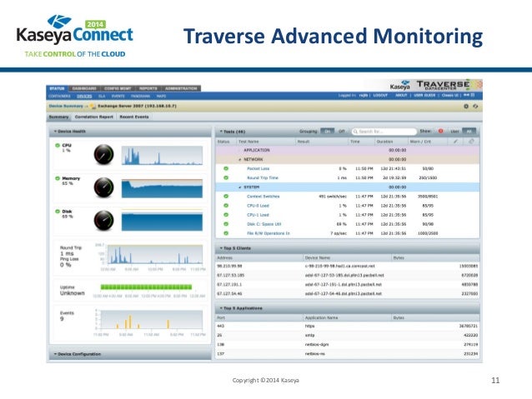Open the Disk C: Space Util test
This screenshot has height=399, width=532.
click(264, 224)
